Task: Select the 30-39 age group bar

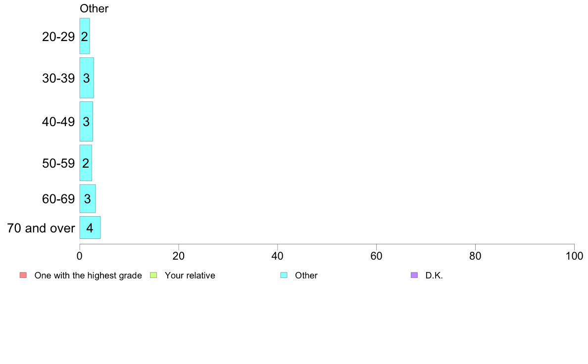Action: pos(87,78)
